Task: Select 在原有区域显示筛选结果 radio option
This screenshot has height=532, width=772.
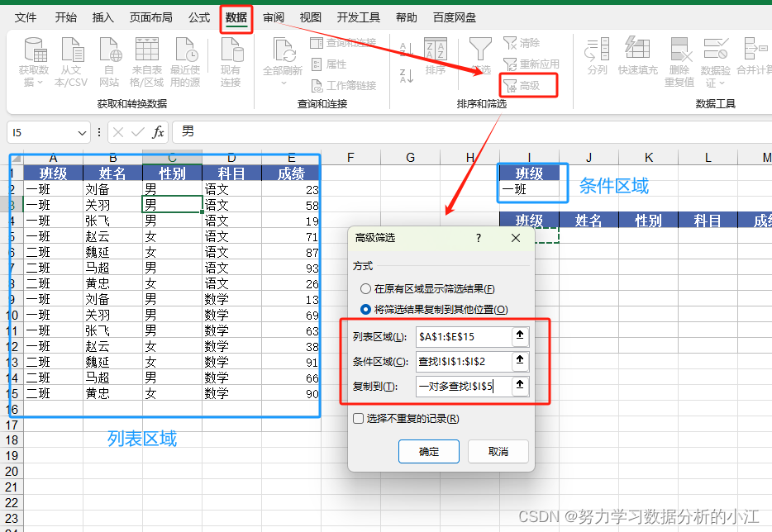Action: click(x=365, y=289)
